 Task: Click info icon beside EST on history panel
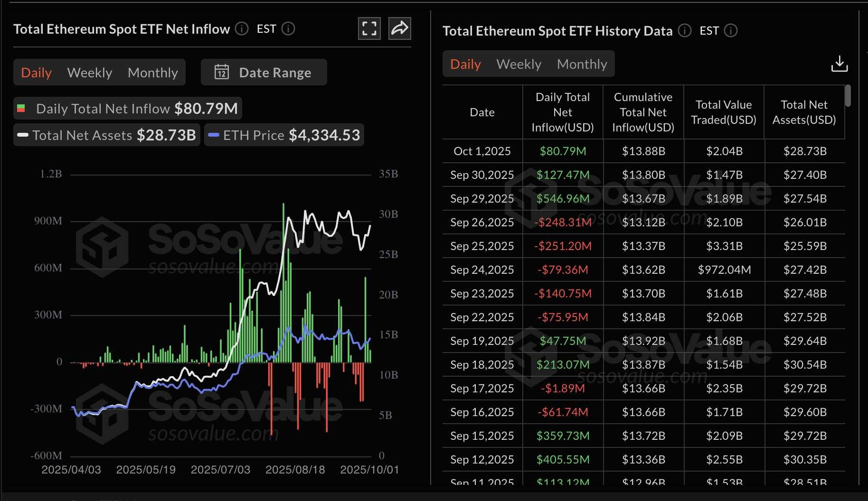[732, 31]
